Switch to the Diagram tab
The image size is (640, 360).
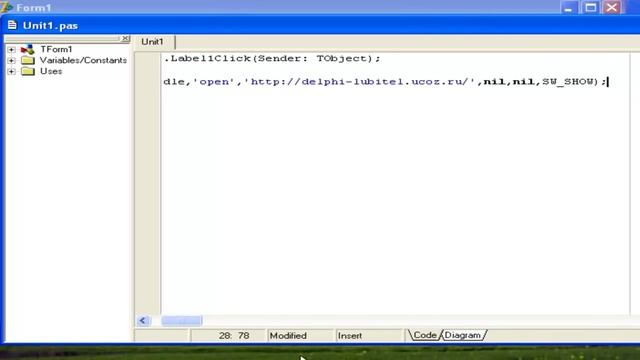tap(463, 335)
